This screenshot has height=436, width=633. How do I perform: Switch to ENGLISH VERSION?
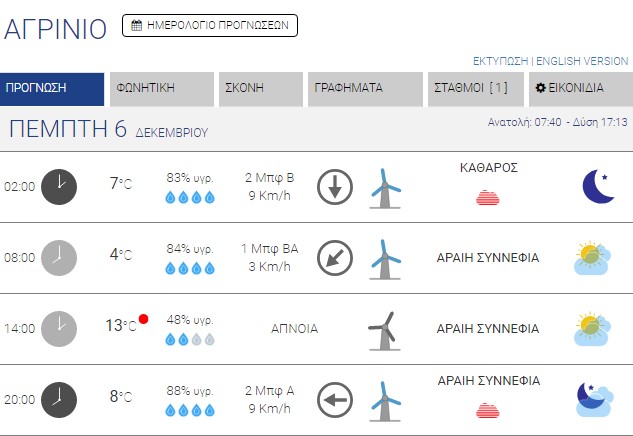coord(582,61)
